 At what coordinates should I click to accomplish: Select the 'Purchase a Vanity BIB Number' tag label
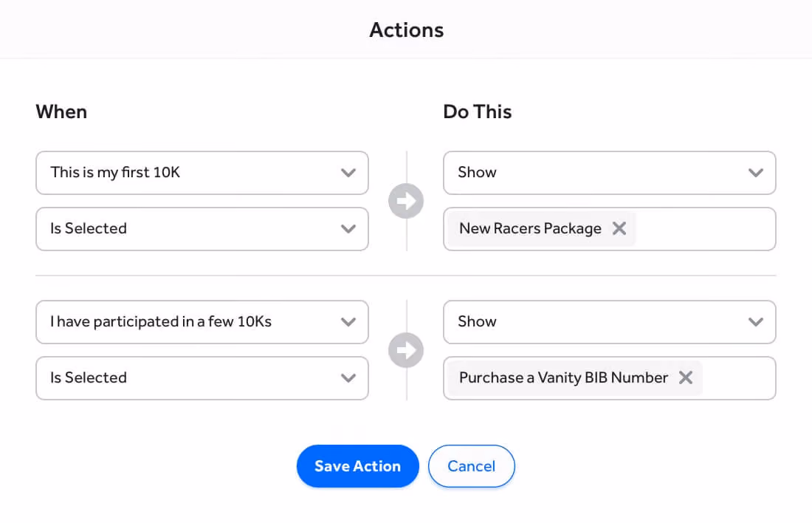click(563, 378)
